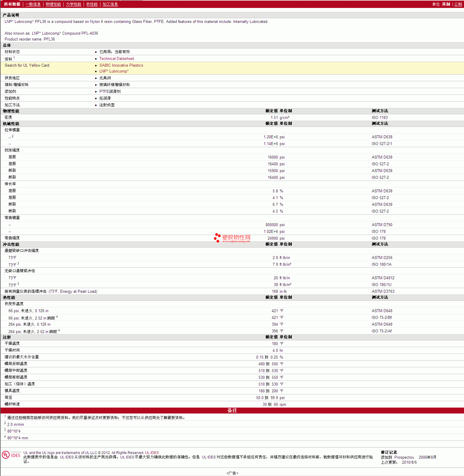Switch to the 物理性能 tab
Screen dimensions: 464x476
coord(53,4)
